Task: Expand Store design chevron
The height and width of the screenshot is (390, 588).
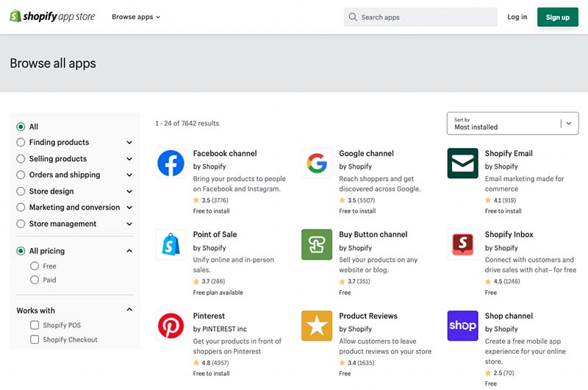Action: [129, 191]
